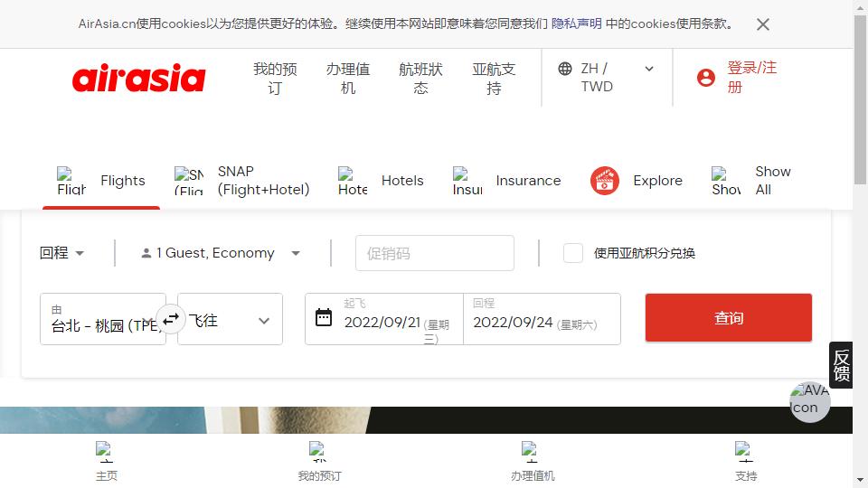
Task: Go to 我的预订 in bottom bar
Action: coord(319,462)
